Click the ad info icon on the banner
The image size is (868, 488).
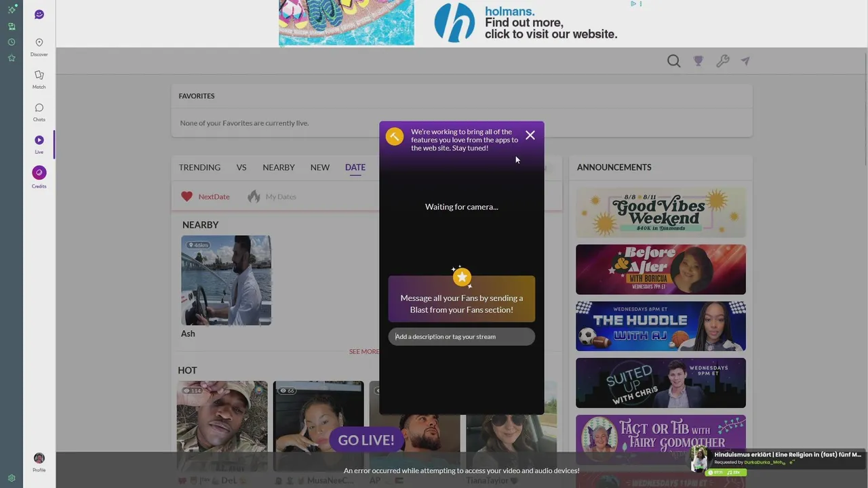pos(633,4)
